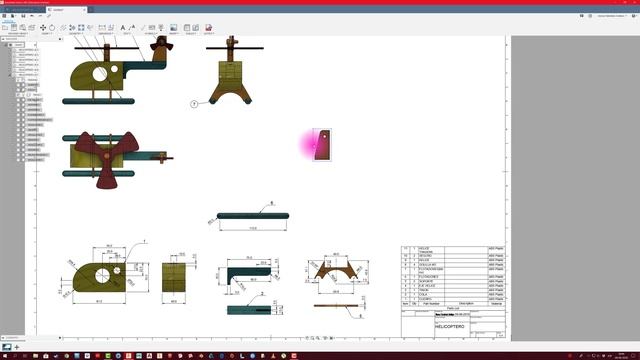Click the SOPORTE cell in parts list
The height and width of the screenshot is (360, 640).
[x=431, y=281]
